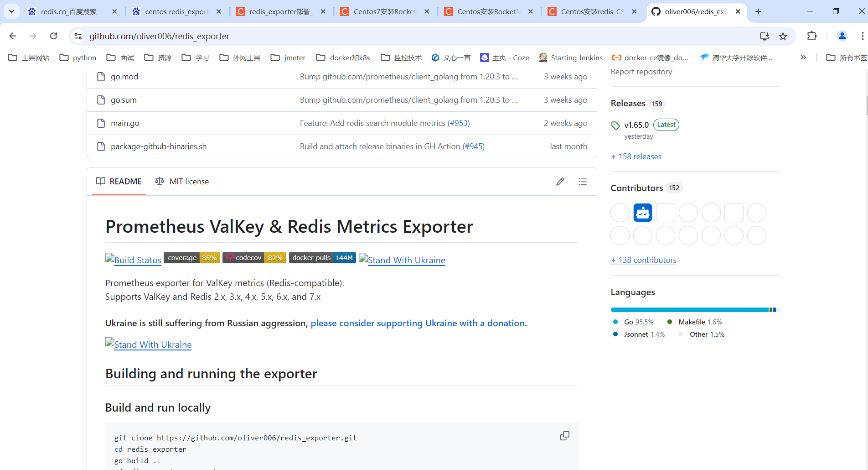Switch to the Centos7安装Rocket tab
The image size is (868, 470).
click(384, 11)
